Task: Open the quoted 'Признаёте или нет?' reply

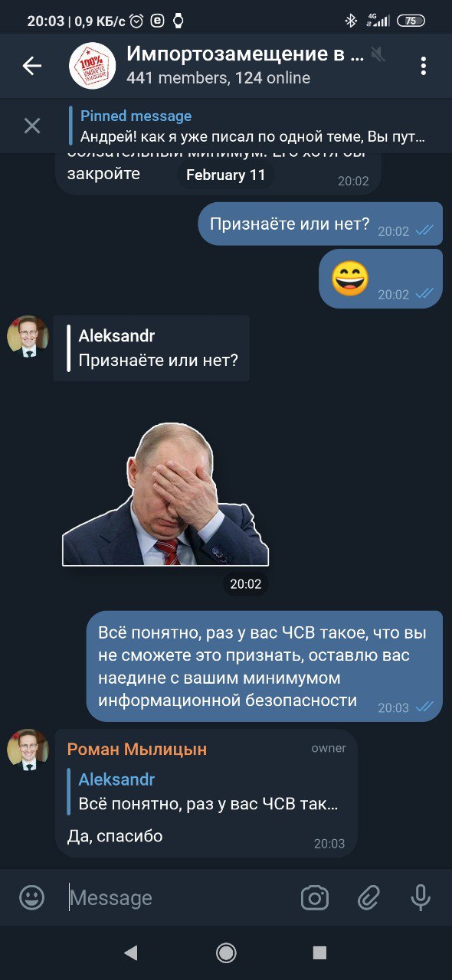Action: tap(152, 348)
